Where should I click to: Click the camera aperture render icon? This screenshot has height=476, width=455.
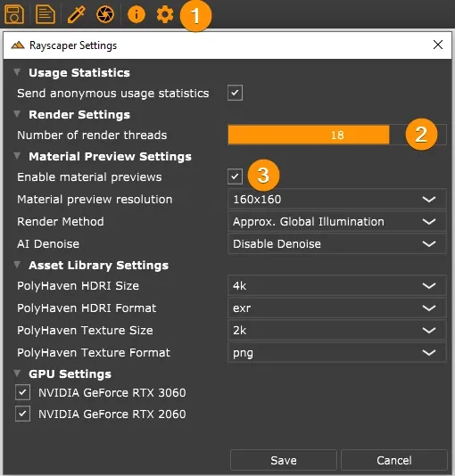point(105,14)
